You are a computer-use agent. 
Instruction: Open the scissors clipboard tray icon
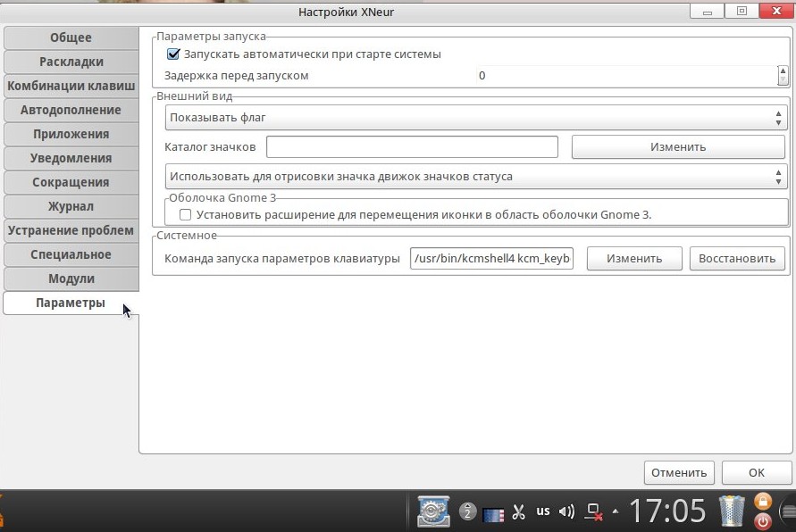click(518, 512)
